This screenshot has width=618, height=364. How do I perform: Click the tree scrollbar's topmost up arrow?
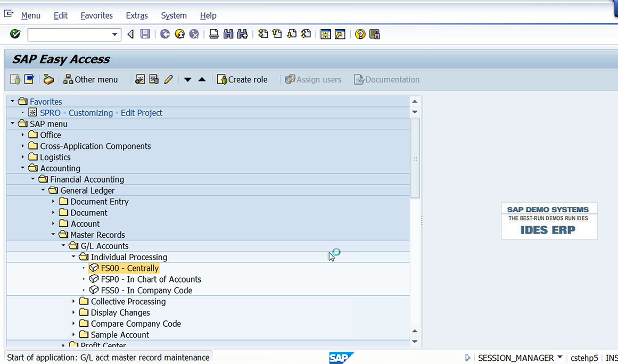pos(415,101)
